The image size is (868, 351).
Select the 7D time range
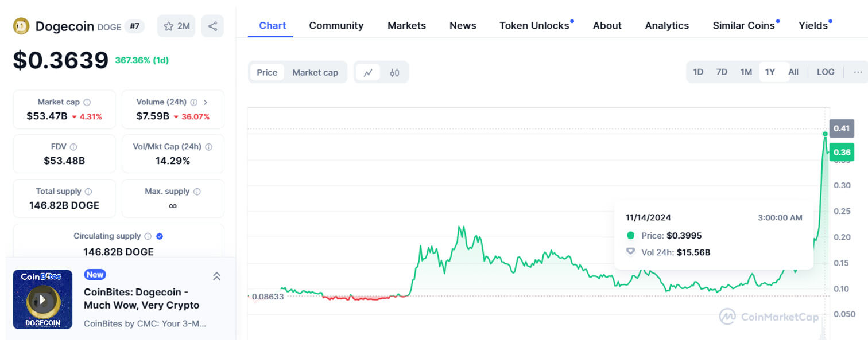(x=722, y=72)
